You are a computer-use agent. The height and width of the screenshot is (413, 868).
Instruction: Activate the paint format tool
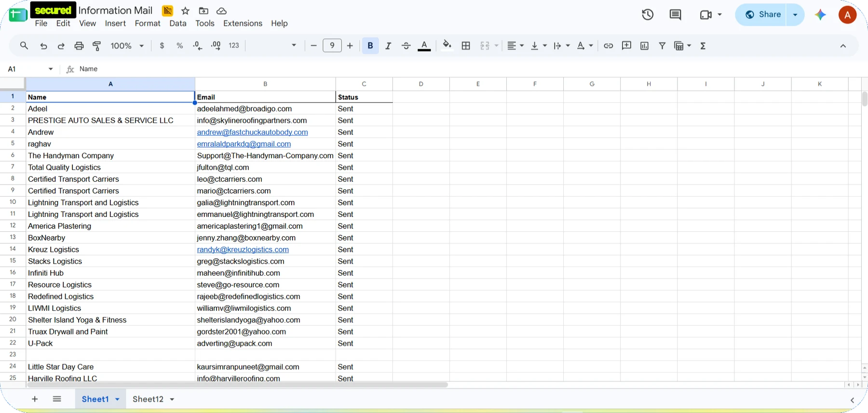coord(97,46)
